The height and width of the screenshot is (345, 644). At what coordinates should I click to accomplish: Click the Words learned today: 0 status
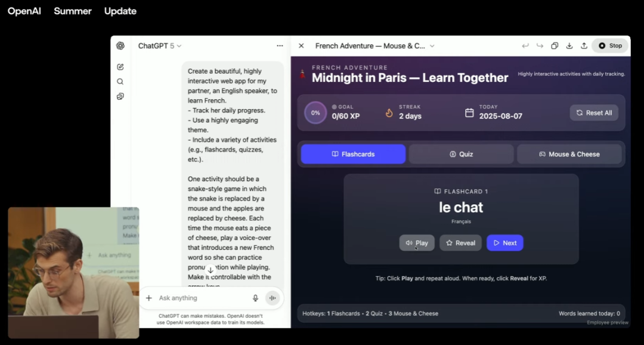(589, 313)
